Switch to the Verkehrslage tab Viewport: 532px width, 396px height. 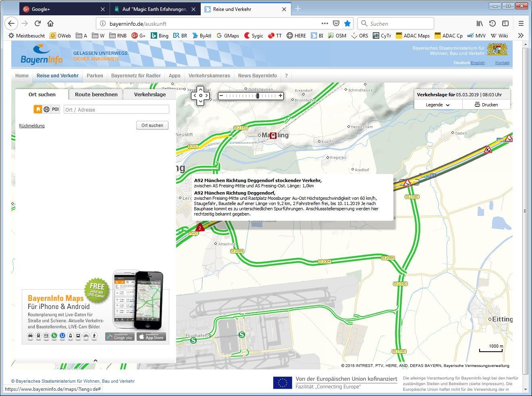(x=150, y=94)
